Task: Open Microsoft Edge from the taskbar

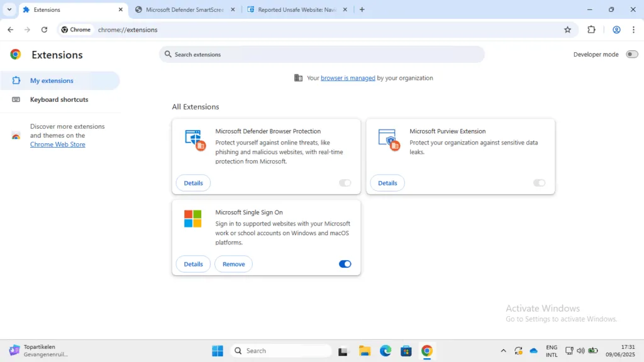Action: (x=386, y=351)
